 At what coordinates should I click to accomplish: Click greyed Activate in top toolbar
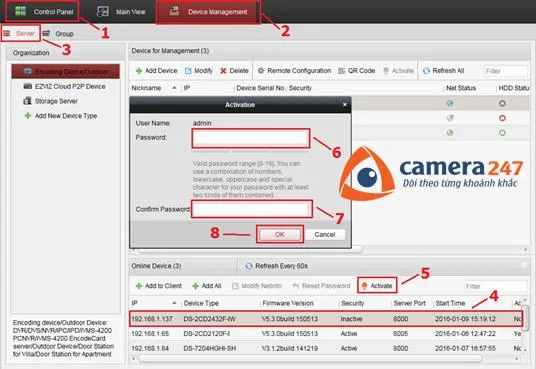click(398, 71)
